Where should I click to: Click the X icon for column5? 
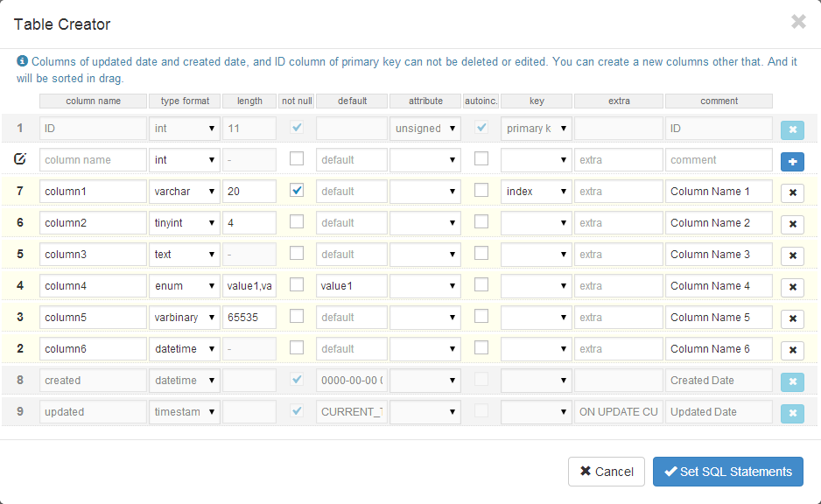pyautogui.click(x=792, y=318)
